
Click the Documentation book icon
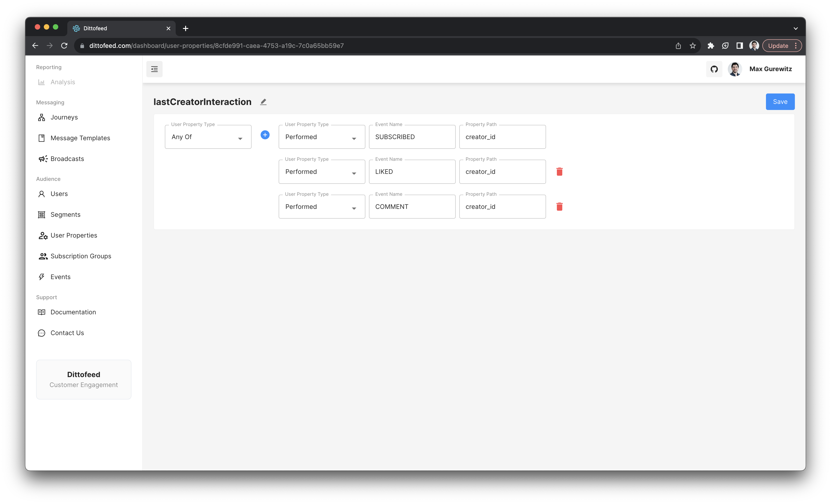tap(42, 312)
